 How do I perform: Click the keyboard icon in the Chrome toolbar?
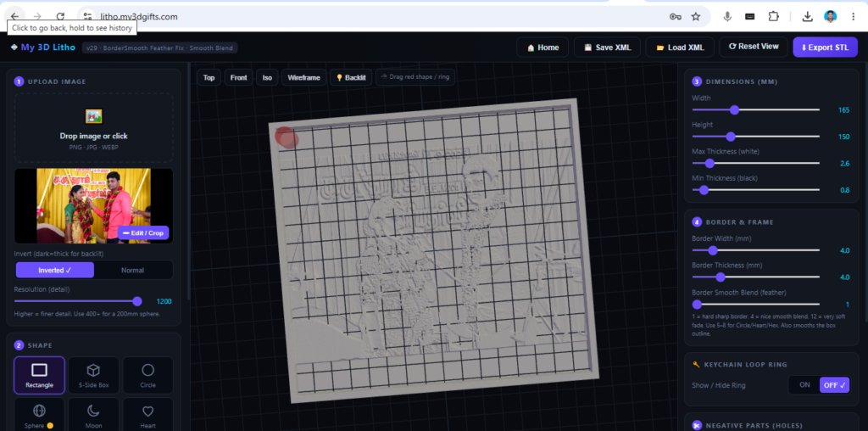(750, 17)
